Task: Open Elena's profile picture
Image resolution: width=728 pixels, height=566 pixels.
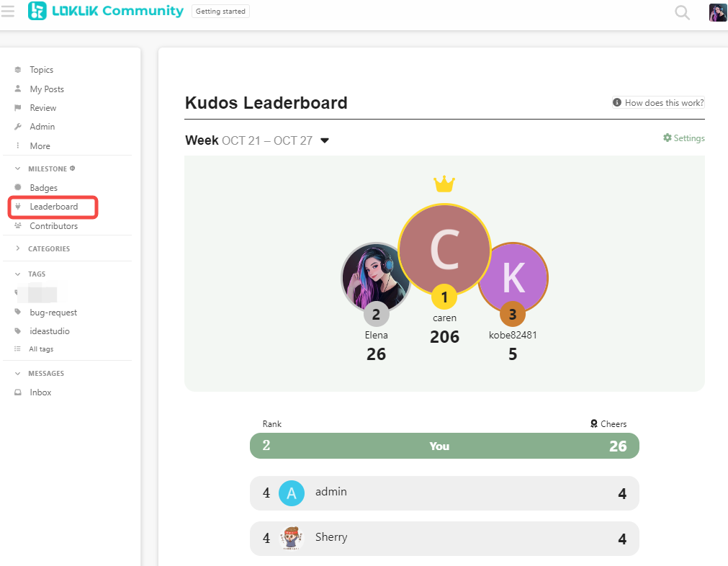Action: pos(376,277)
